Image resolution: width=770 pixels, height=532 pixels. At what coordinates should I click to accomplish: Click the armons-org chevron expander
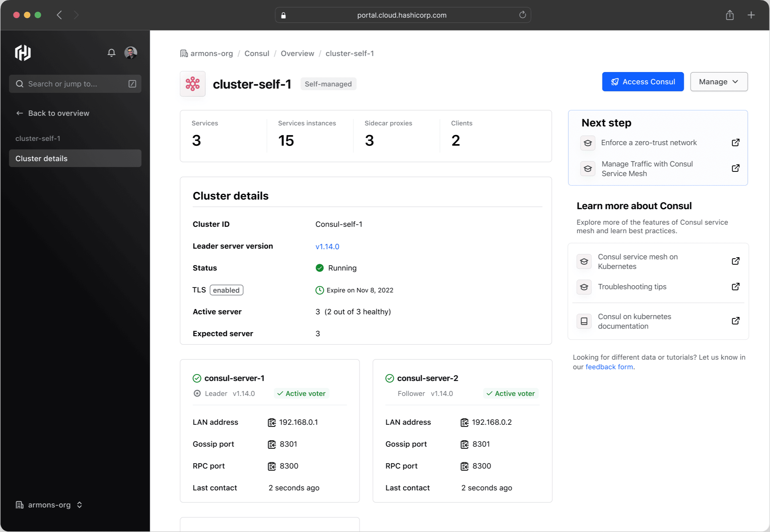[x=80, y=505]
